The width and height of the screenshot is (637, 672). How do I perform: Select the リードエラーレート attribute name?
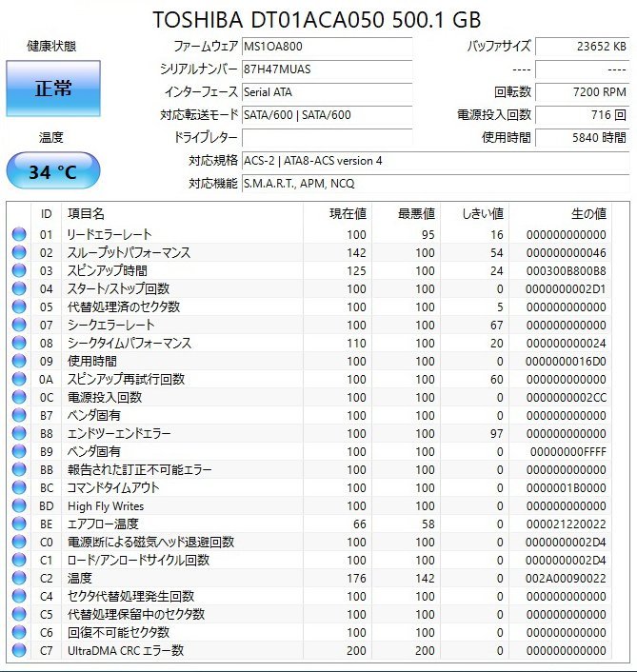pos(109,234)
